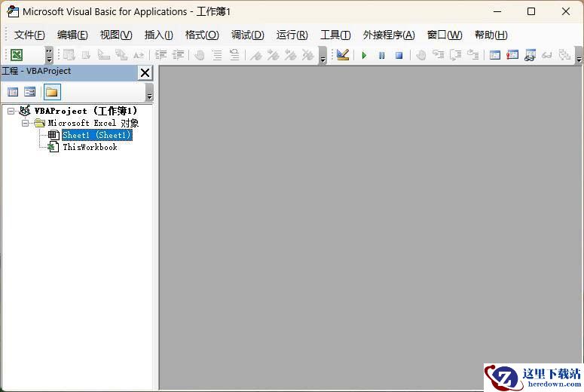
Task: Open the 窗口(W) menu
Action: click(445, 35)
